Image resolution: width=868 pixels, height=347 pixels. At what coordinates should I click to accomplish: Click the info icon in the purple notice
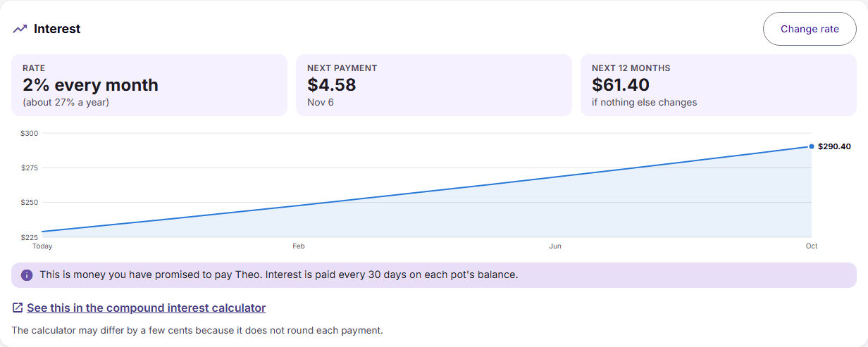[27, 275]
